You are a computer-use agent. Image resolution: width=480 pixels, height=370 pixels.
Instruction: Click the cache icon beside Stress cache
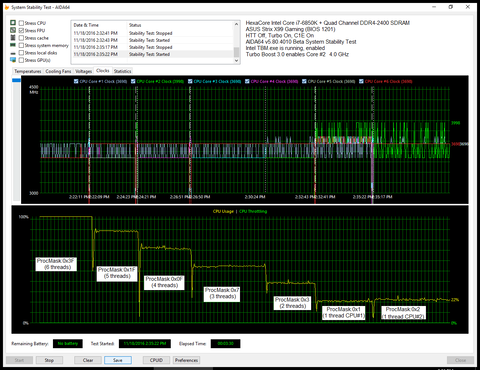[13, 38]
